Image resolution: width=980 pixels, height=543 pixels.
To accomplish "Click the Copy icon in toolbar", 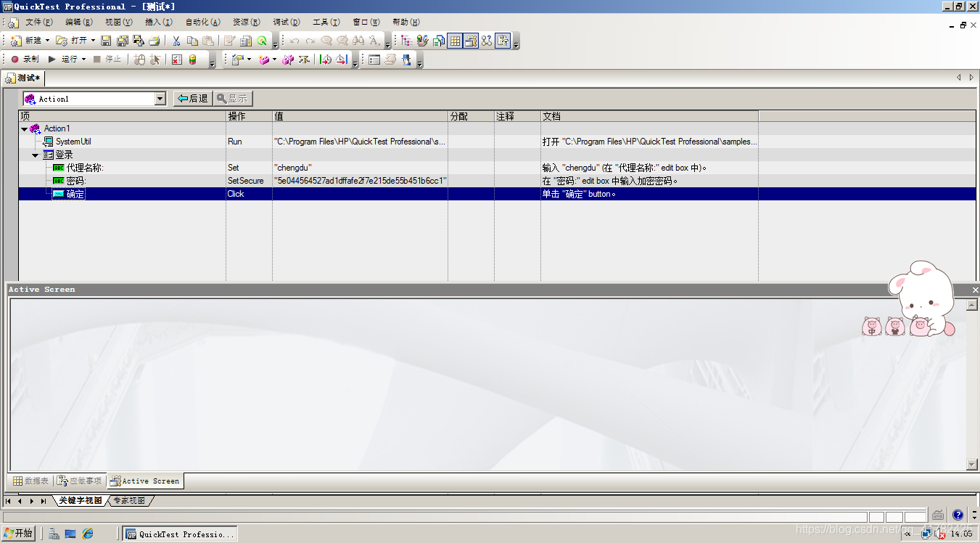I will (x=192, y=41).
